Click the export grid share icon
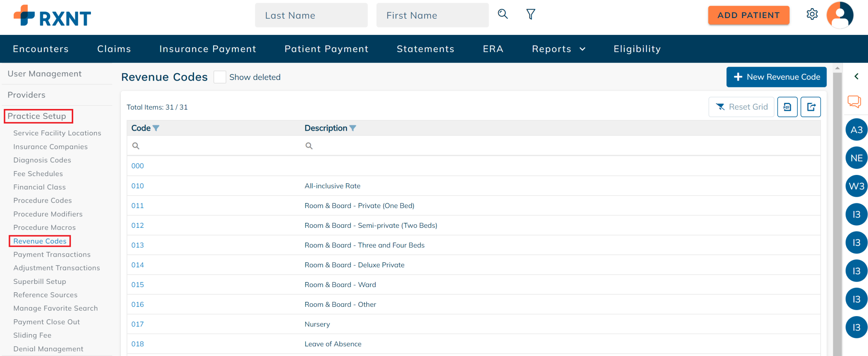The image size is (868, 356). (810, 107)
